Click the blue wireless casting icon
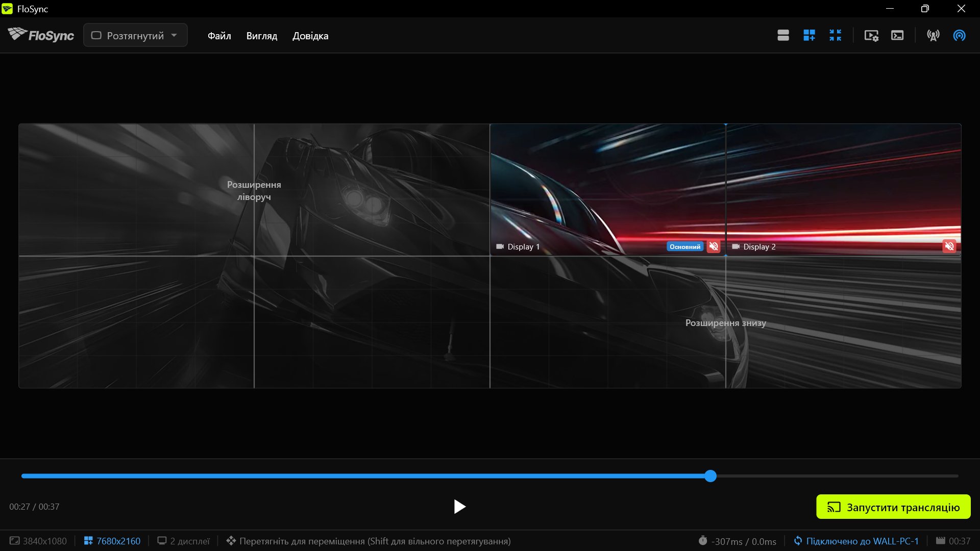The image size is (980, 551). tap(959, 35)
